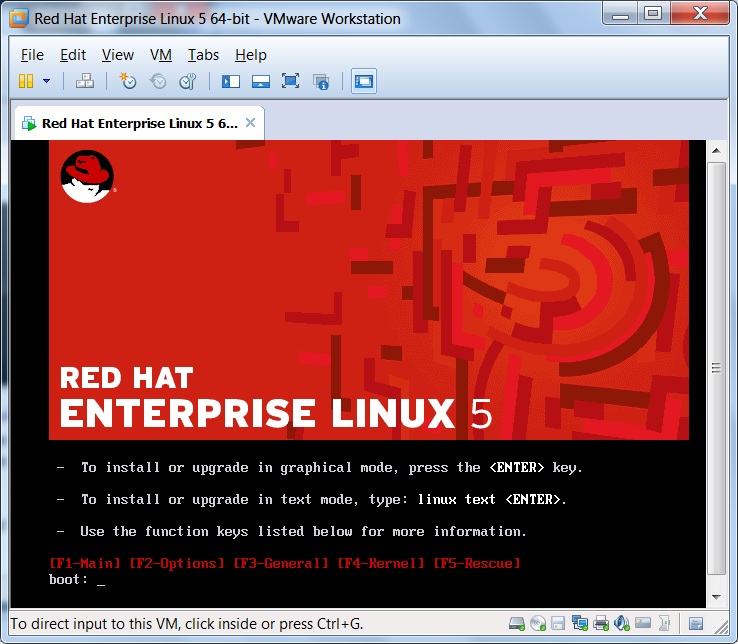Click the sound card status icon

pos(622,624)
